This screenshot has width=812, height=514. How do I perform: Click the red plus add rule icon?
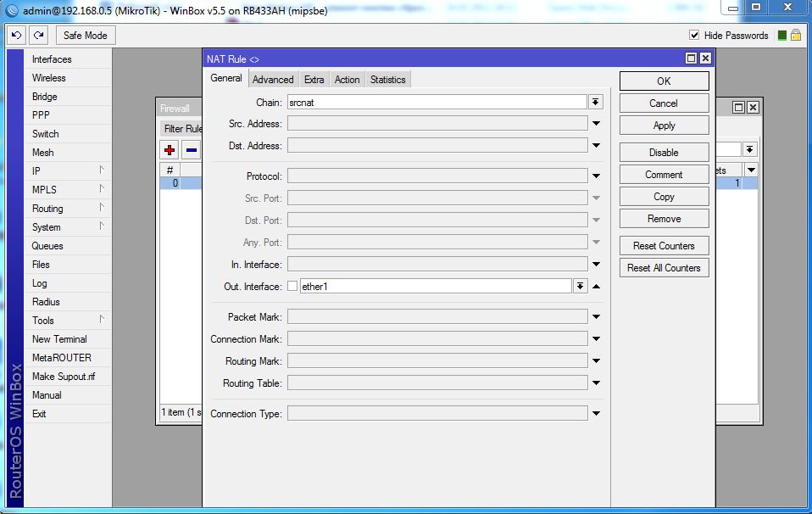(x=170, y=150)
